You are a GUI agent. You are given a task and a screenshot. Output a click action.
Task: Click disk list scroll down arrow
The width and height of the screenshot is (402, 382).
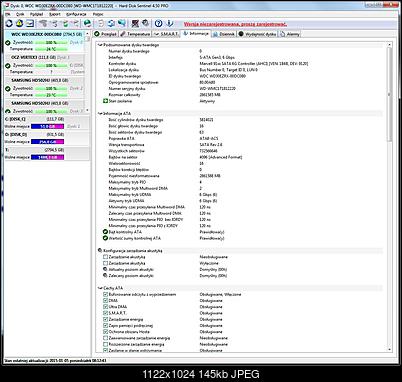[88, 110]
